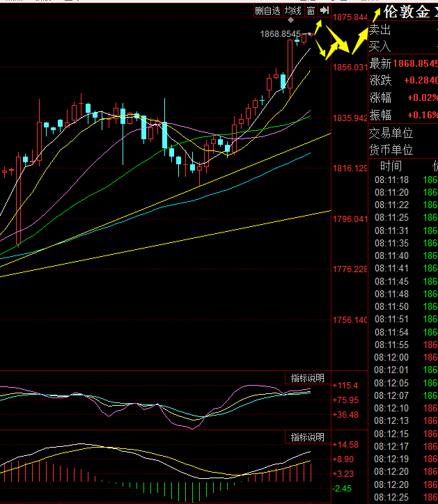Click the 删自选 remove-from-watchlist button
438x504 pixels.
click(x=267, y=10)
